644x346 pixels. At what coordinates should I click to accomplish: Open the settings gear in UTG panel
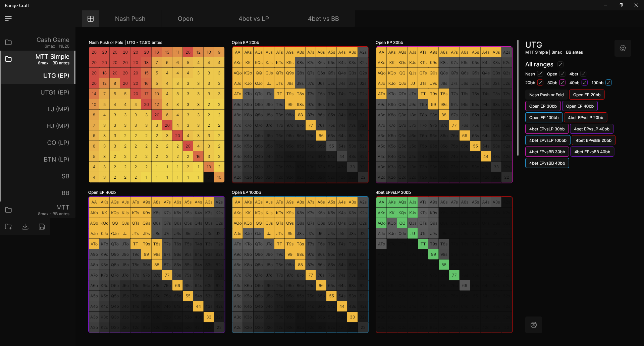coord(623,48)
